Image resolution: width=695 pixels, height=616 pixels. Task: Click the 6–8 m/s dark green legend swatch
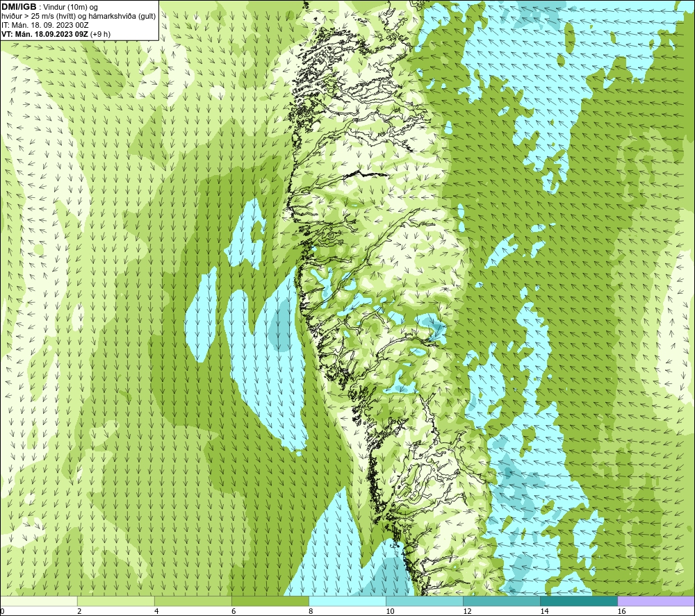pyautogui.click(x=270, y=601)
